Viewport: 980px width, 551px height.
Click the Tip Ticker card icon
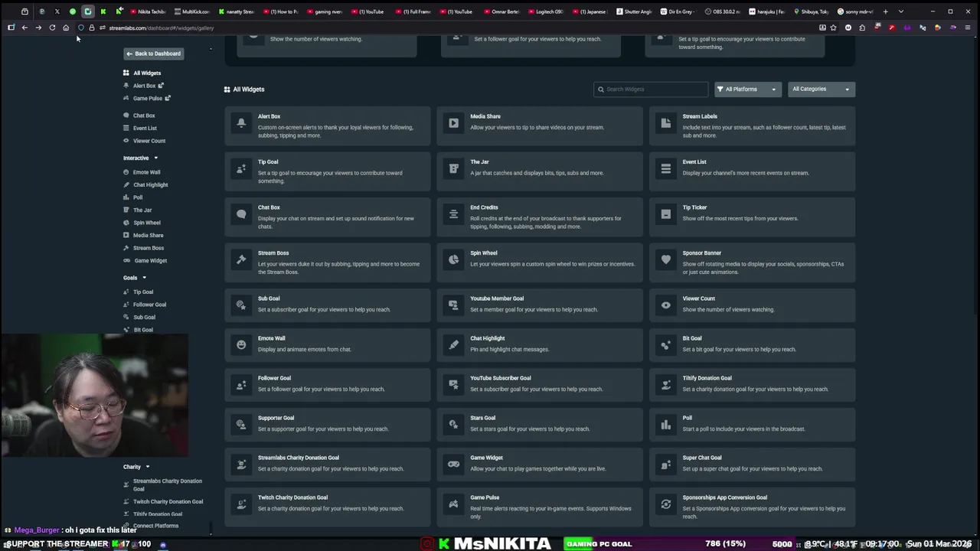tap(665, 214)
